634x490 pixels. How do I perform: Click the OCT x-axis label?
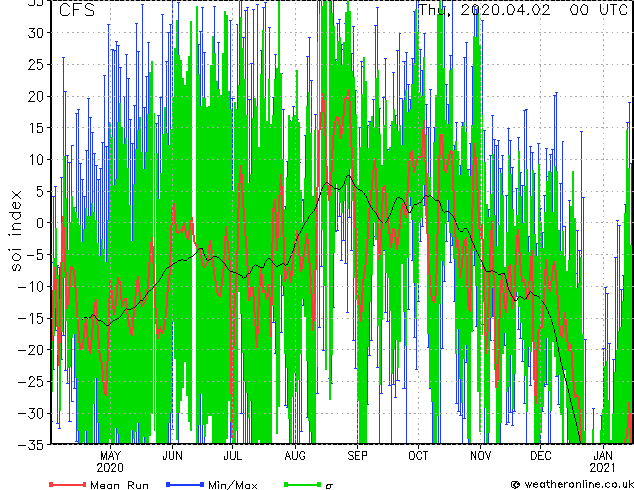coord(418,456)
